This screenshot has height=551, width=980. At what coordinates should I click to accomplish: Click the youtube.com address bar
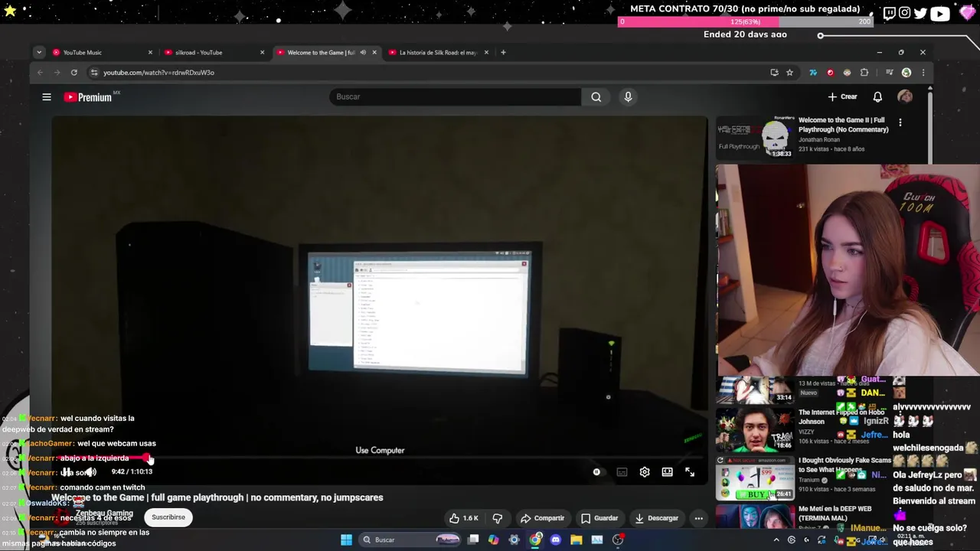tap(429, 73)
